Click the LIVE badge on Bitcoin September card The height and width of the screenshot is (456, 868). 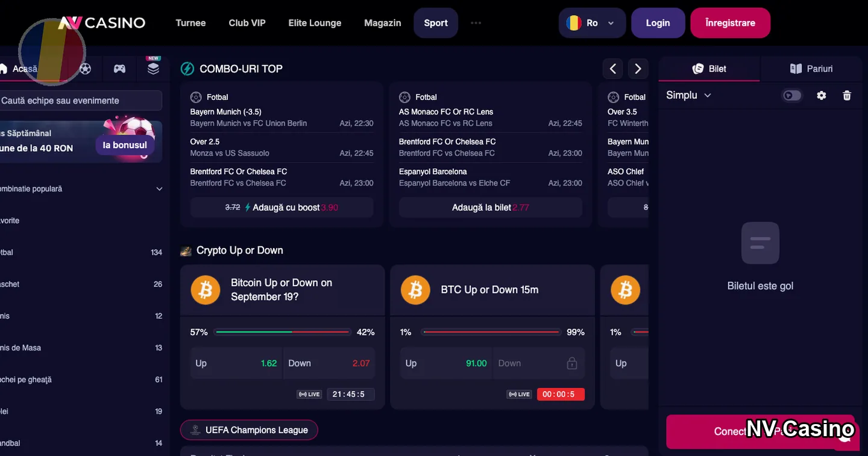(309, 395)
